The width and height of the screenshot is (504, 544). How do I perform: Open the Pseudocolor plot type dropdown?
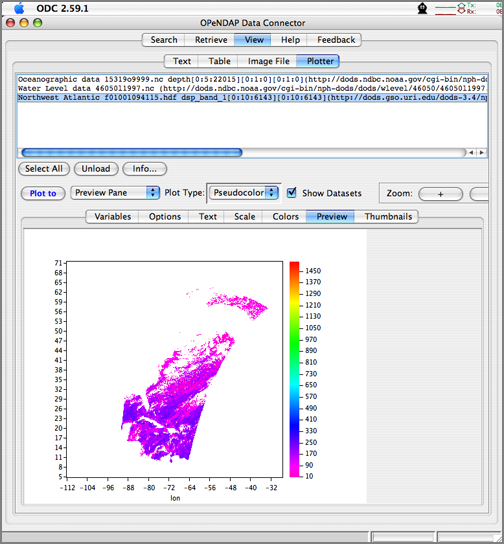244,193
